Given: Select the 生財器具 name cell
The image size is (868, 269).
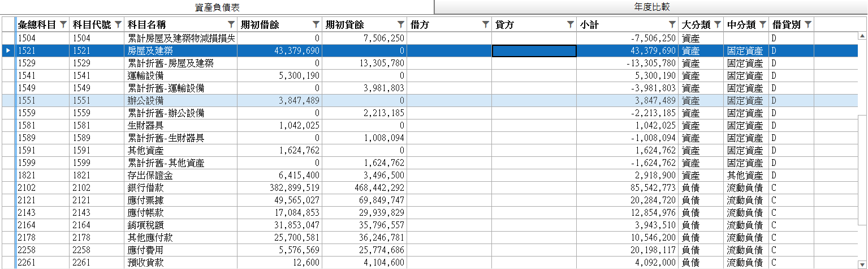Looking at the screenshot, I should 182,126.
